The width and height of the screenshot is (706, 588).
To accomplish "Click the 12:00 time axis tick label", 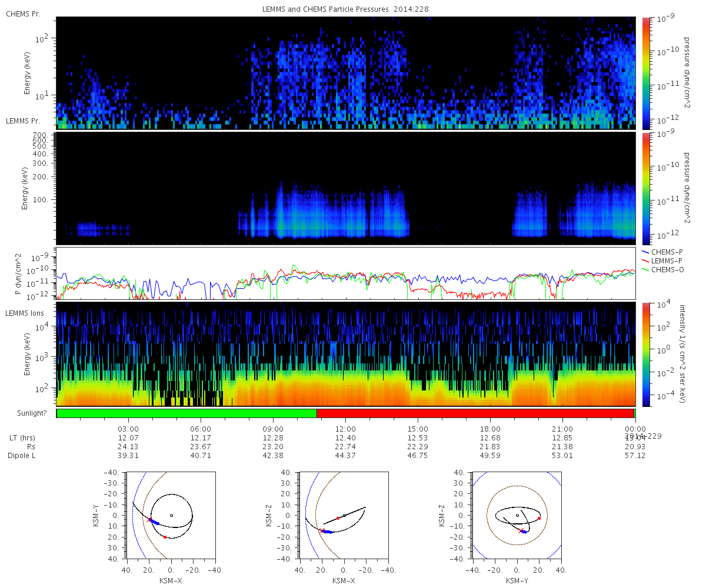I will 345,429.
